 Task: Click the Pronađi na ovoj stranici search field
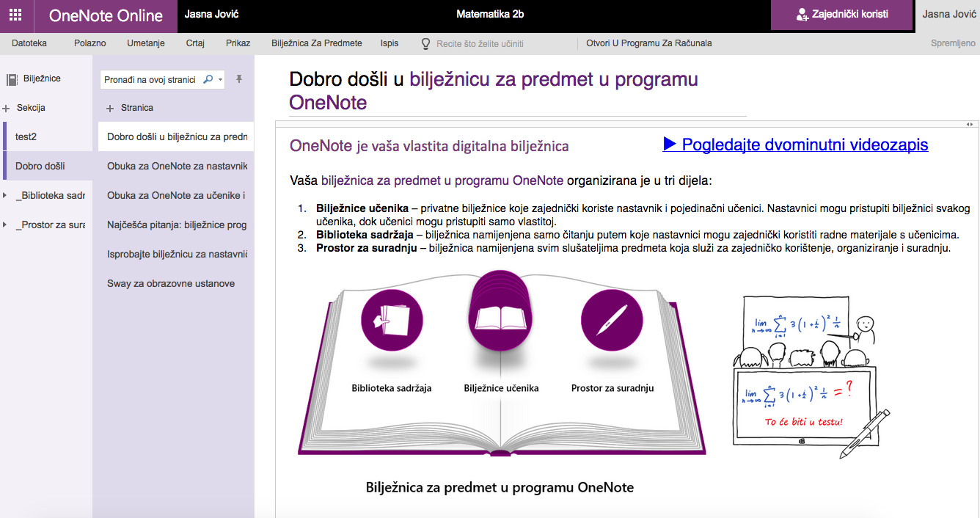pos(150,79)
